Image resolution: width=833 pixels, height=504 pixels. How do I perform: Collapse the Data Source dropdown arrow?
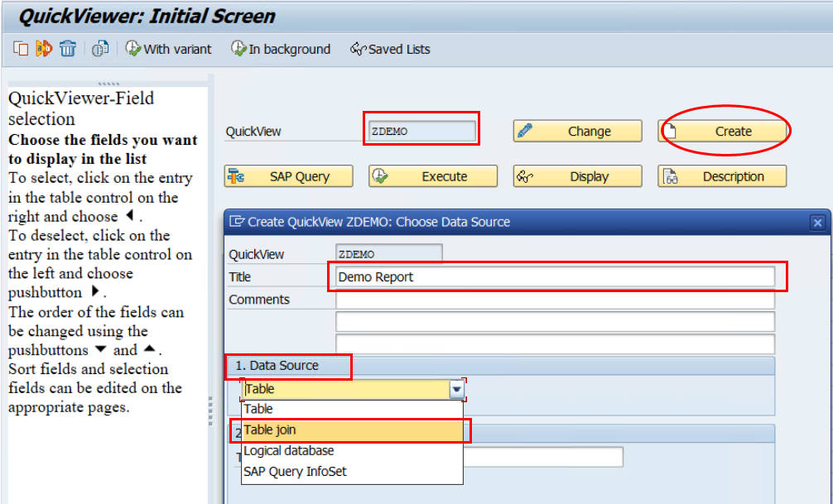tap(457, 390)
